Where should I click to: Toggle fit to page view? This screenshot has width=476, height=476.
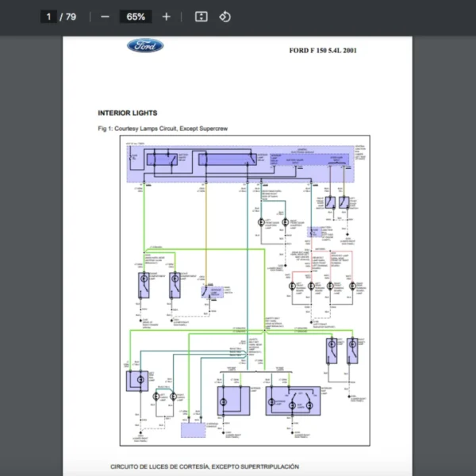[201, 17]
